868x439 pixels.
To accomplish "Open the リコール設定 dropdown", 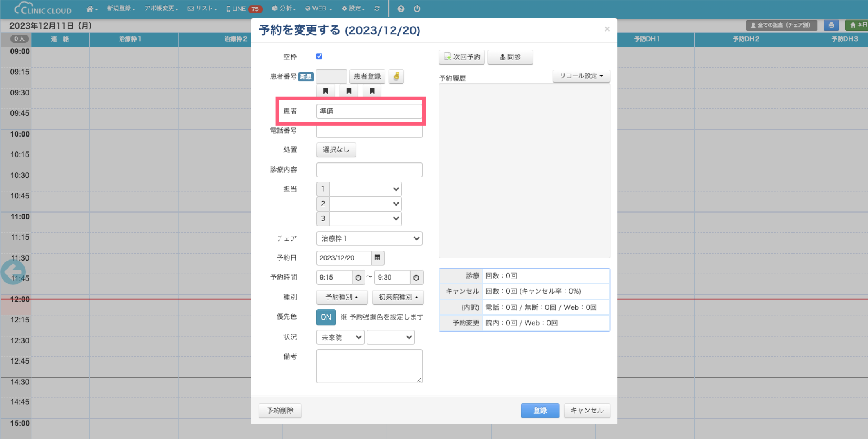I will point(581,76).
